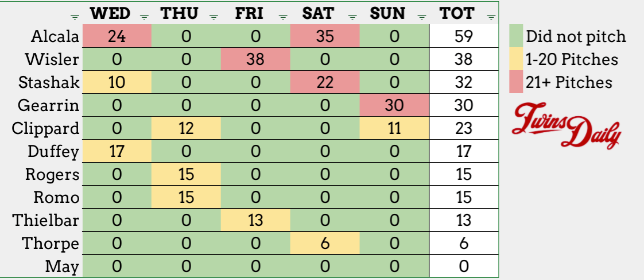Open the SAT column filter icon
Viewport: 644px width, 280px height.
(352, 16)
